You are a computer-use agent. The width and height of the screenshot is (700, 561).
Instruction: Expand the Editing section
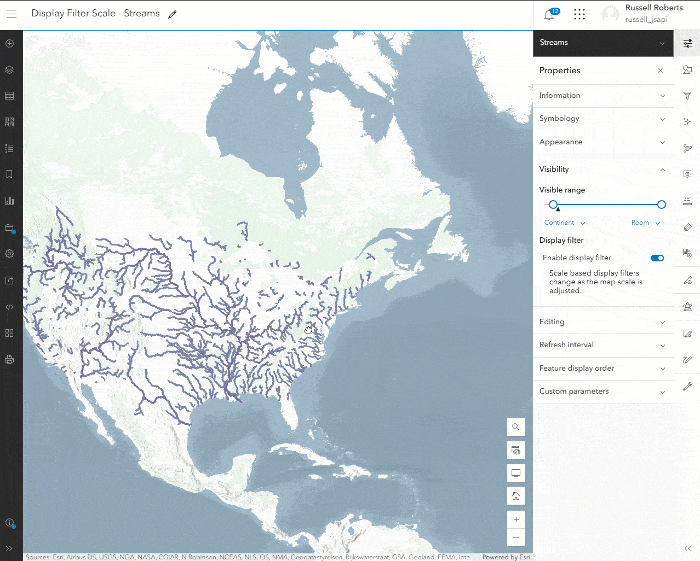[x=603, y=322]
